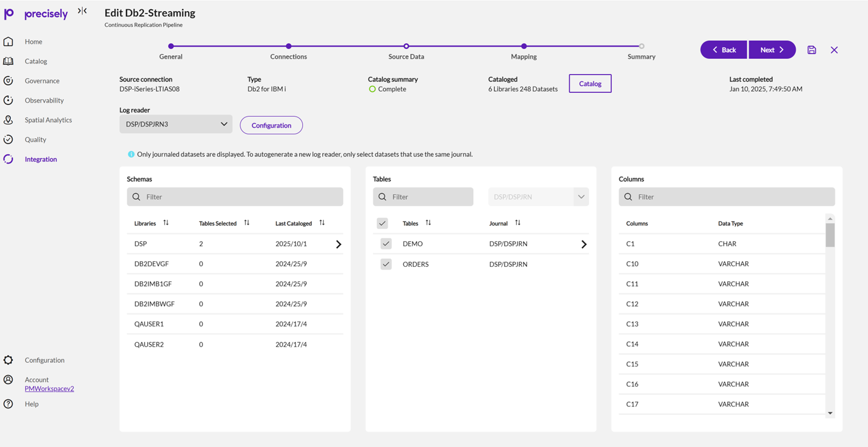868x447 pixels.
Task: Open the DSP/DSPJRN journal dropdown
Action: [539, 197]
